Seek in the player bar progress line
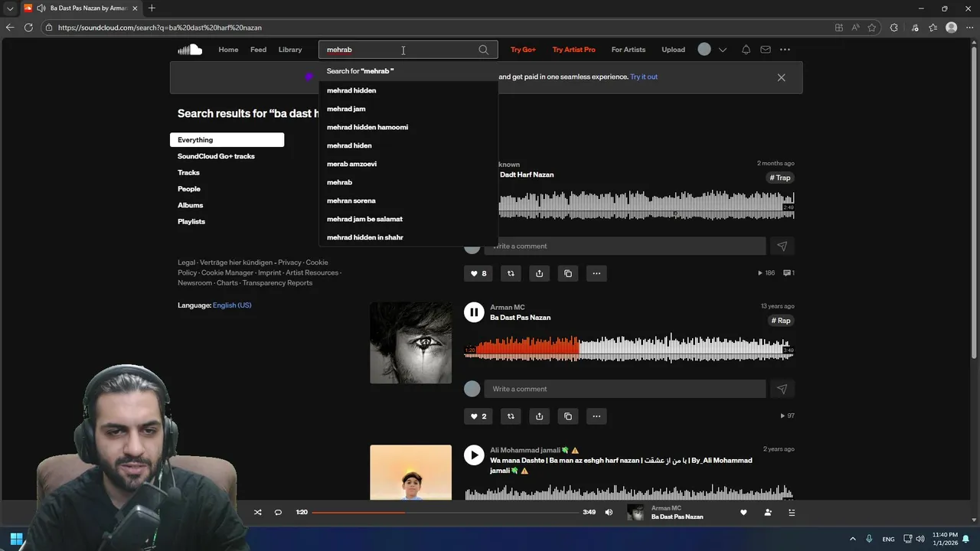This screenshot has width=980, height=551. coord(445,513)
